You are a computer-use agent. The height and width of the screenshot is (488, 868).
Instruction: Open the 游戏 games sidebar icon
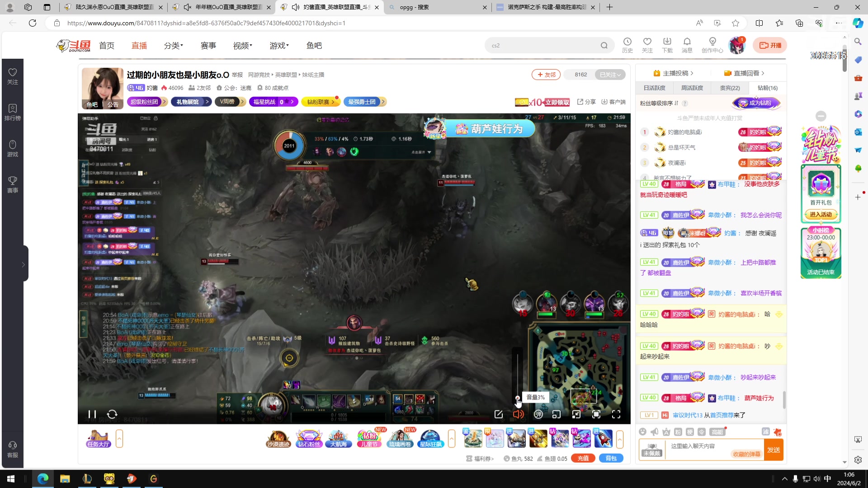click(x=13, y=148)
